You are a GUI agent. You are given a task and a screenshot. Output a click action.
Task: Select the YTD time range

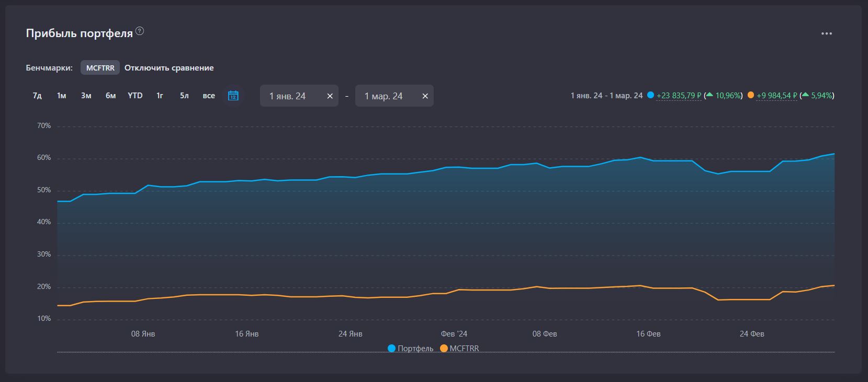[135, 96]
